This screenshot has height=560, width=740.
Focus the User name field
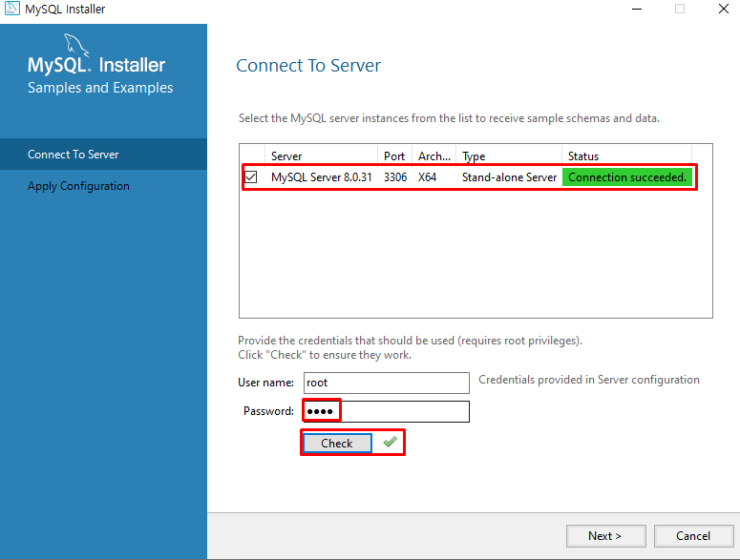click(387, 383)
